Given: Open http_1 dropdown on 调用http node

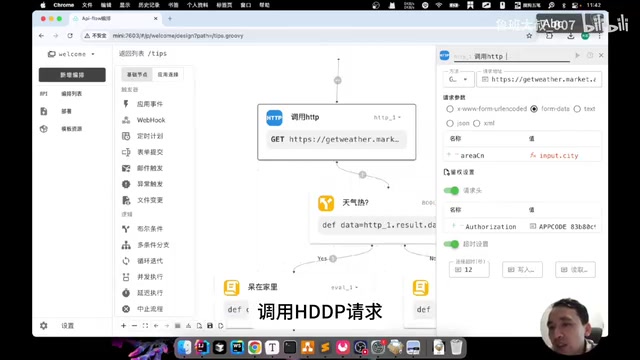Looking at the screenshot, I should point(387,118).
